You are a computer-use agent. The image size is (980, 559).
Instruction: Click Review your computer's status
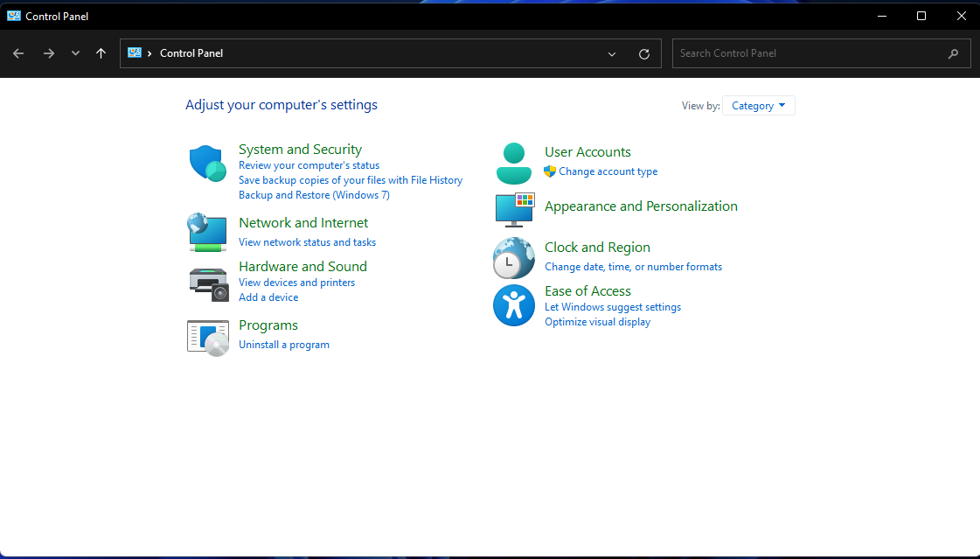[x=309, y=165]
